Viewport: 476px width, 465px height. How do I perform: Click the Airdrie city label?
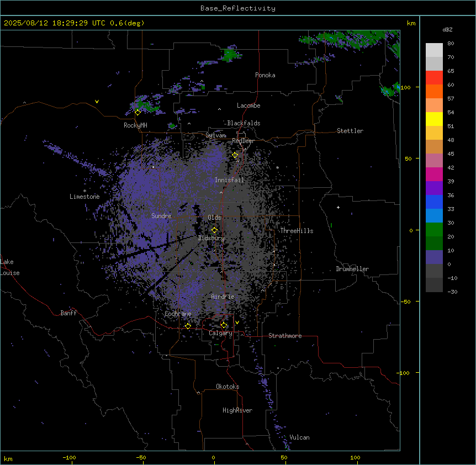tap(223, 297)
